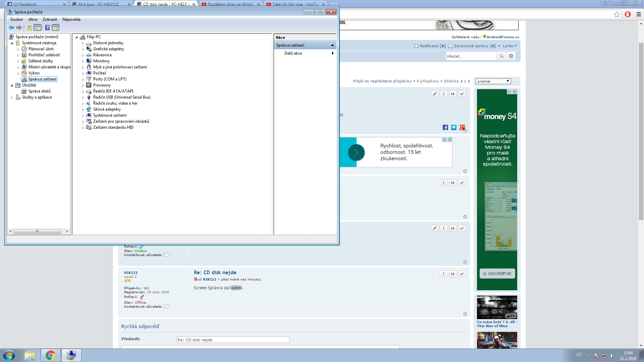Click the Přejít na nepřečtené příspěvky link
This screenshot has height=362, width=644.
(382, 81)
